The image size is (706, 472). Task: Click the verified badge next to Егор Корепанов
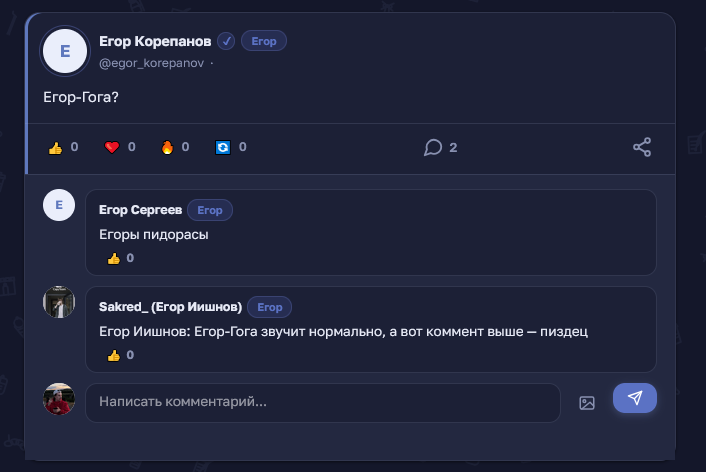click(226, 41)
